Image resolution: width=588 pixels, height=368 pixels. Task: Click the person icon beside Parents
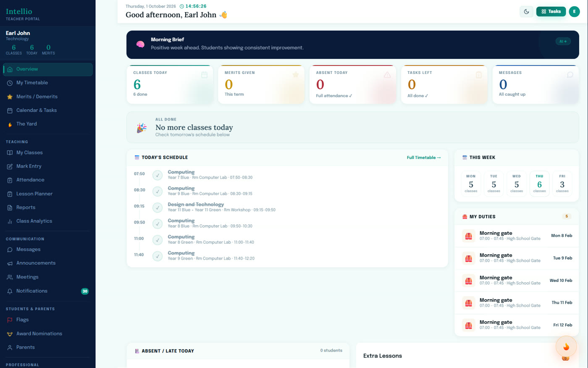[x=10, y=348]
